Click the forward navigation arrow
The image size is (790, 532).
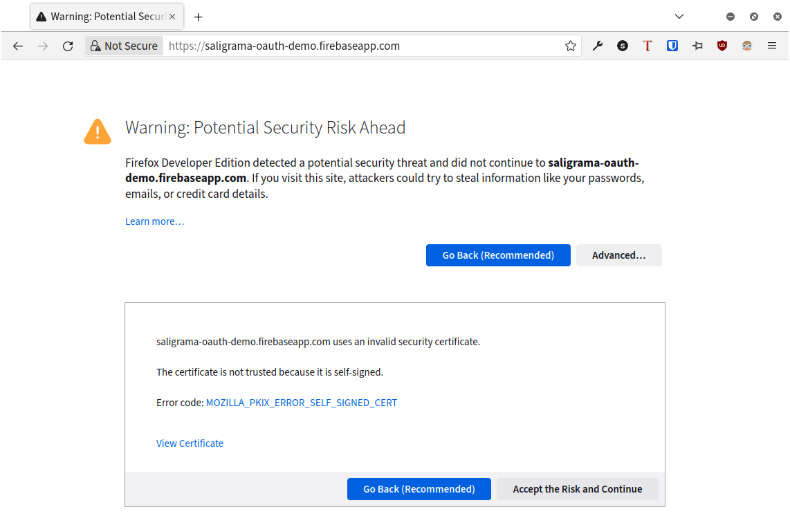[43, 46]
